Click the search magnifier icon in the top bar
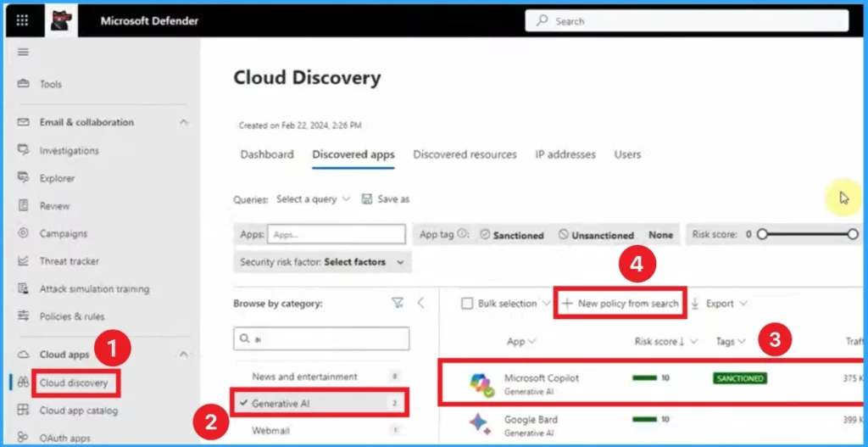The image size is (868, 447). coord(542,21)
